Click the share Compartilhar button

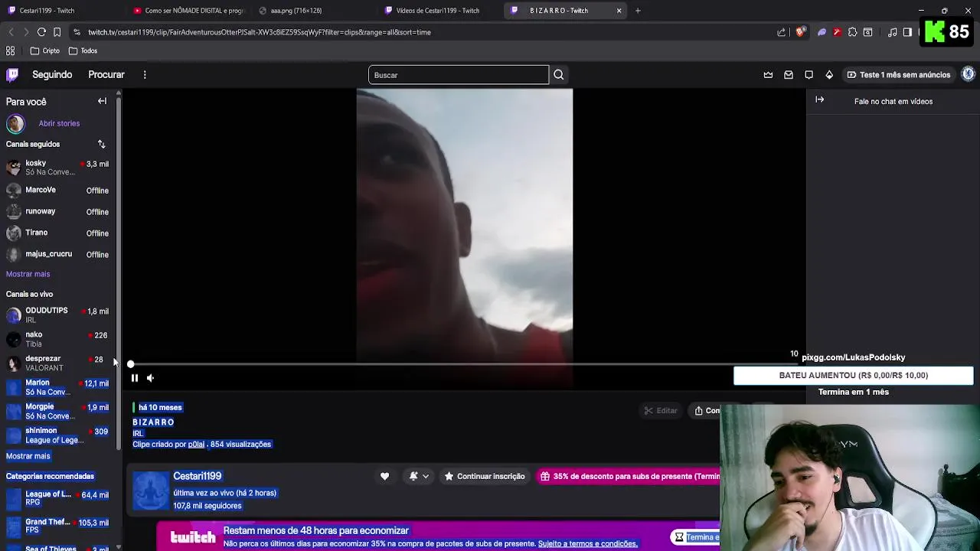[708, 411]
